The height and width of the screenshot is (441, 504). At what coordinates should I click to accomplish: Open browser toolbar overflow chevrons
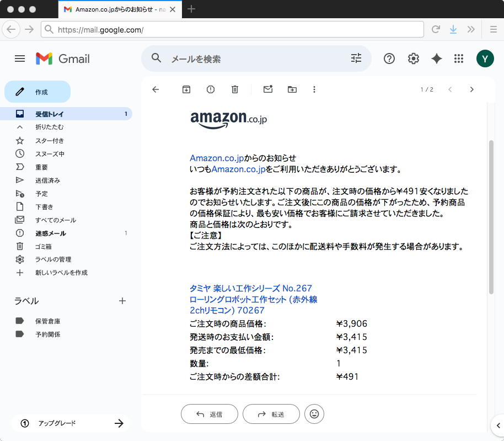pos(471,29)
